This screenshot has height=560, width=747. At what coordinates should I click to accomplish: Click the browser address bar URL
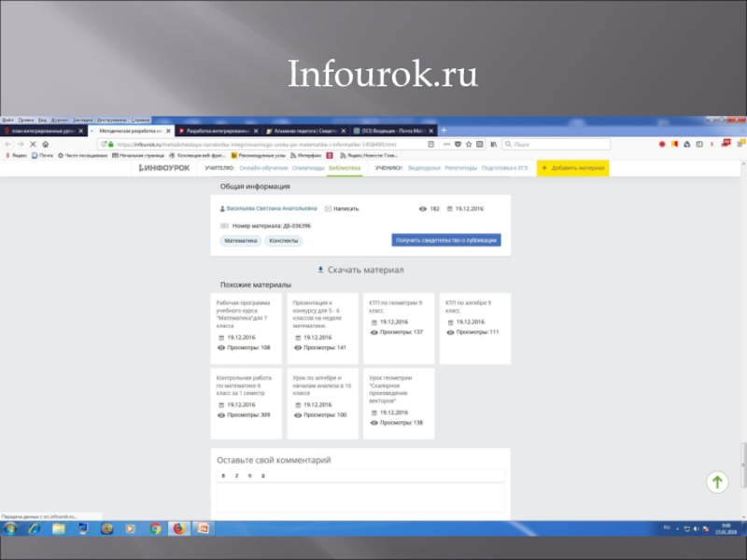pyautogui.click(x=256, y=145)
